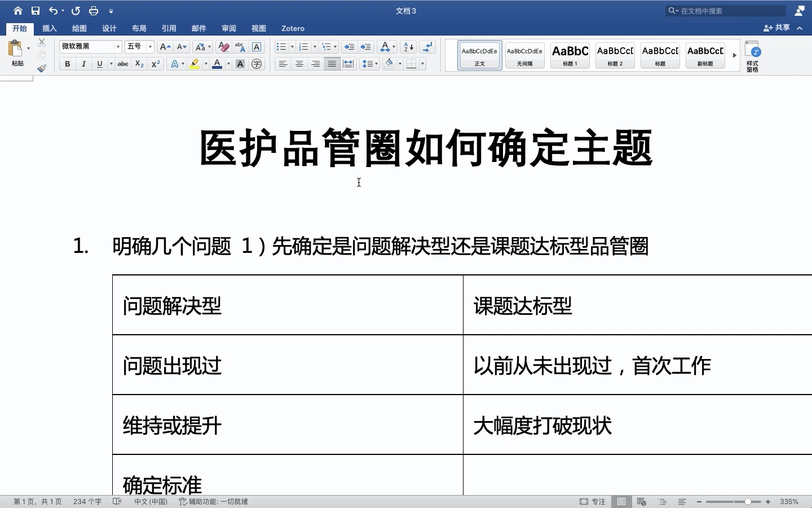This screenshot has width=812, height=508.
Task: Switch to web layout view in status bar
Action: [x=641, y=501]
